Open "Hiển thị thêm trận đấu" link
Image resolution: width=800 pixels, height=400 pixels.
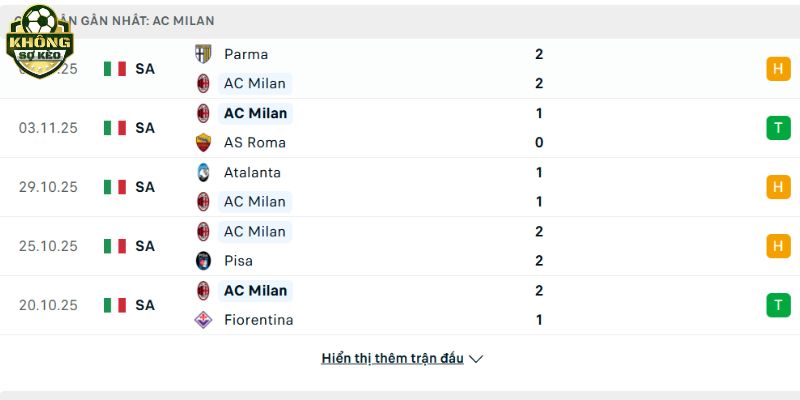[392, 358]
